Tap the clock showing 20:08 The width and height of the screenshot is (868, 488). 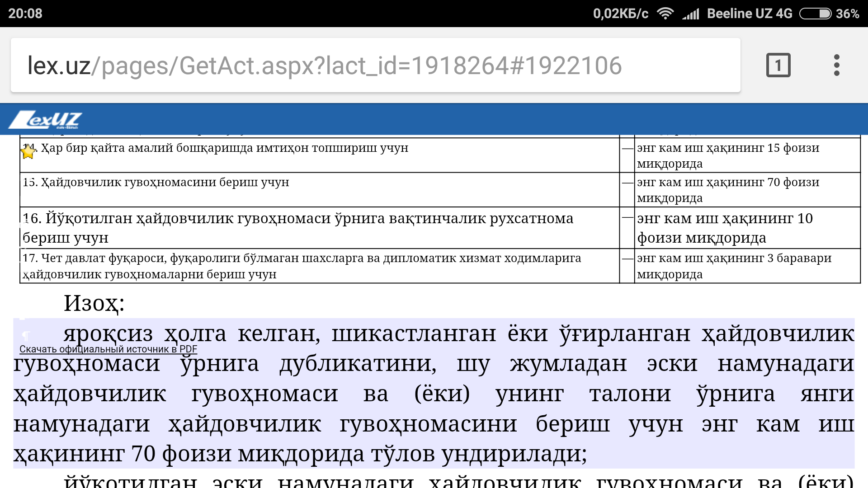(x=25, y=14)
